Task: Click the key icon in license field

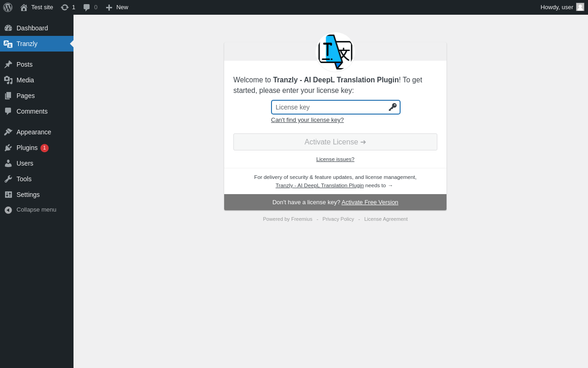Action: coord(392,107)
